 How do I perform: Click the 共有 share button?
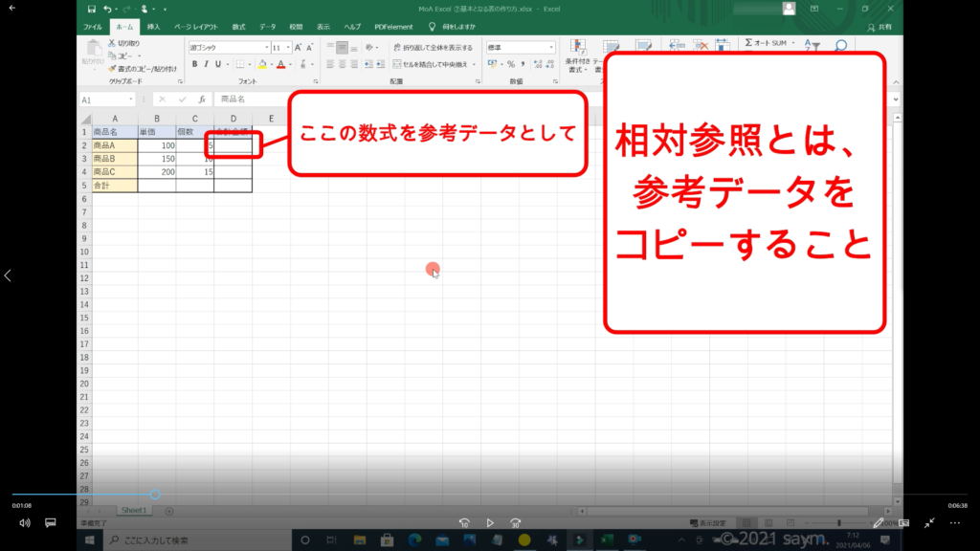(x=883, y=27)
